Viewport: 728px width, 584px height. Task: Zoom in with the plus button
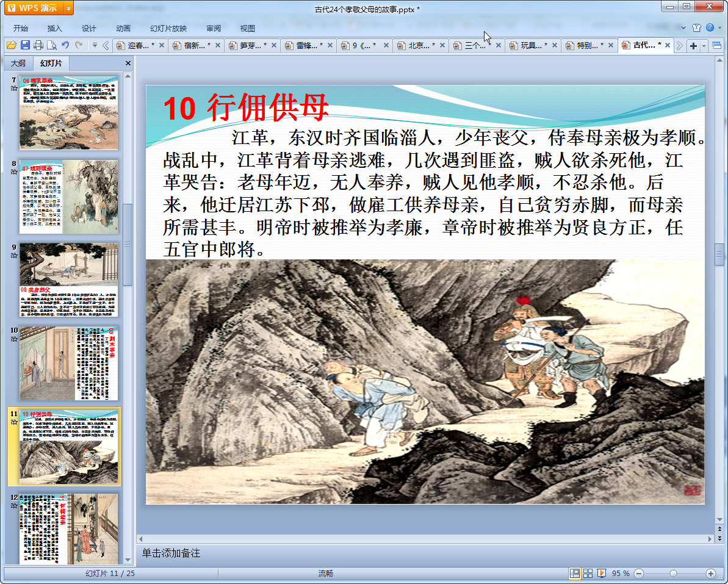pos(711,574)
